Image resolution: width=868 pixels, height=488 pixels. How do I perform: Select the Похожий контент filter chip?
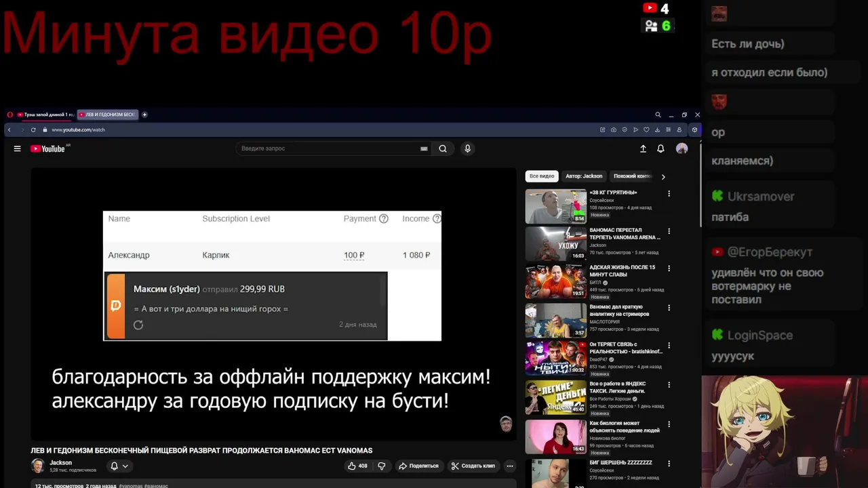point(631,176)
